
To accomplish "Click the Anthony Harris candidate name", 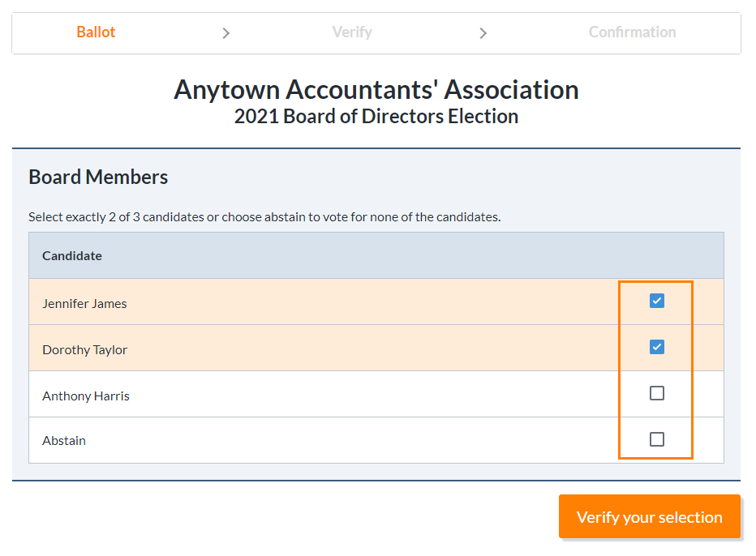I will point(86,396).
